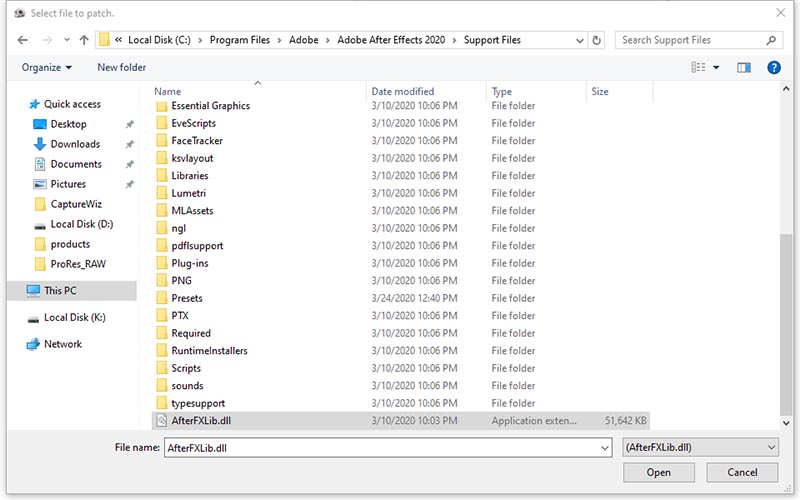Select the pdflsupport folder
This screenshot has height=500, width=800.
pyautogui.click(x=197, y=245)
